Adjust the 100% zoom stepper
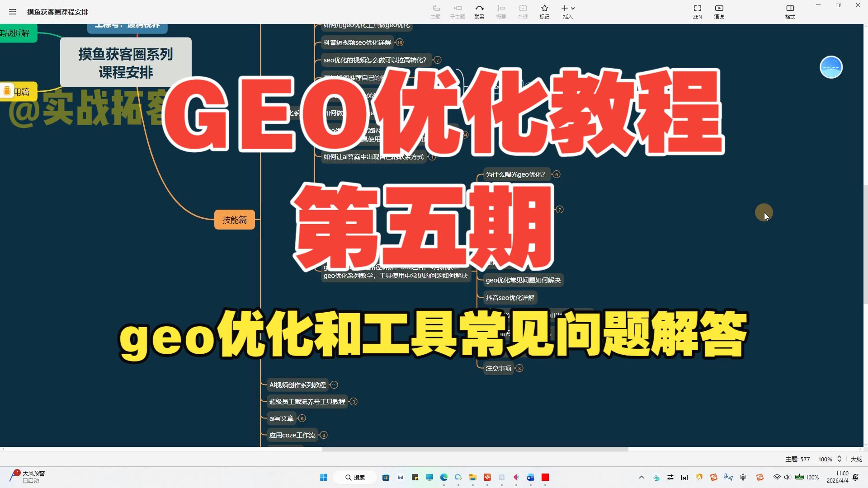The height and width of the screenshot is (488, 868). click(x=839, y=459)
